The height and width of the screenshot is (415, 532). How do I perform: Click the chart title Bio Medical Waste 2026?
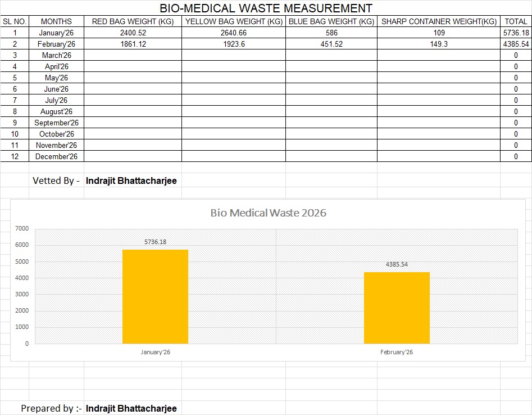coord(268,213)
